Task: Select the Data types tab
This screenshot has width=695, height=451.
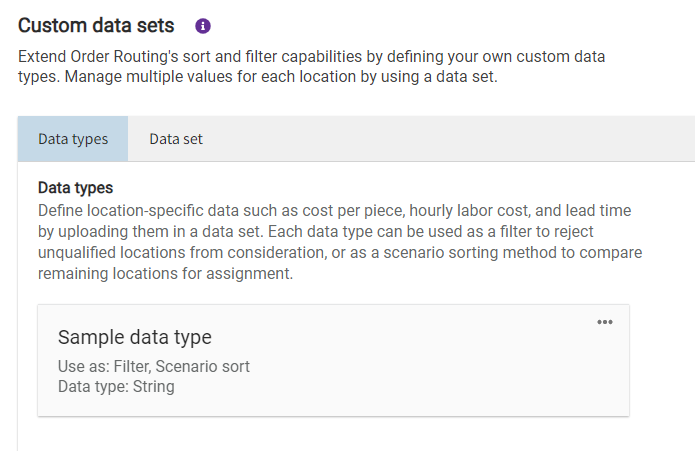Action: tap(73, 139)
